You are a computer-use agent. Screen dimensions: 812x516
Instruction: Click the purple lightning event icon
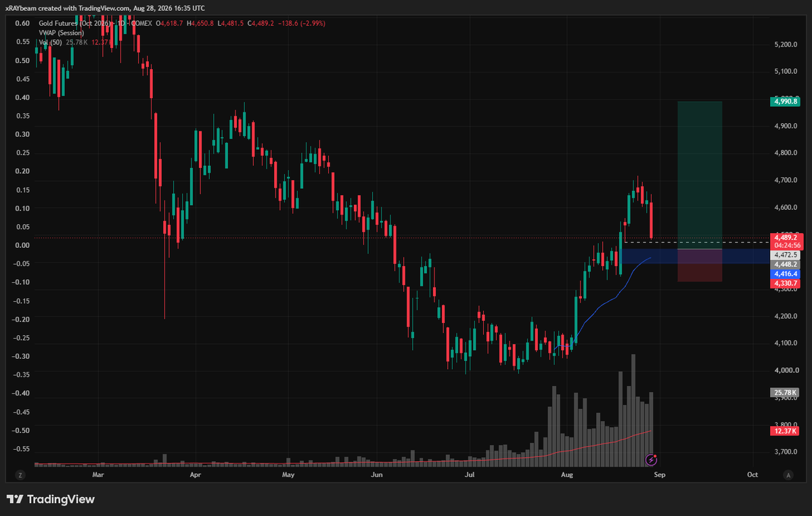point(651,459)
